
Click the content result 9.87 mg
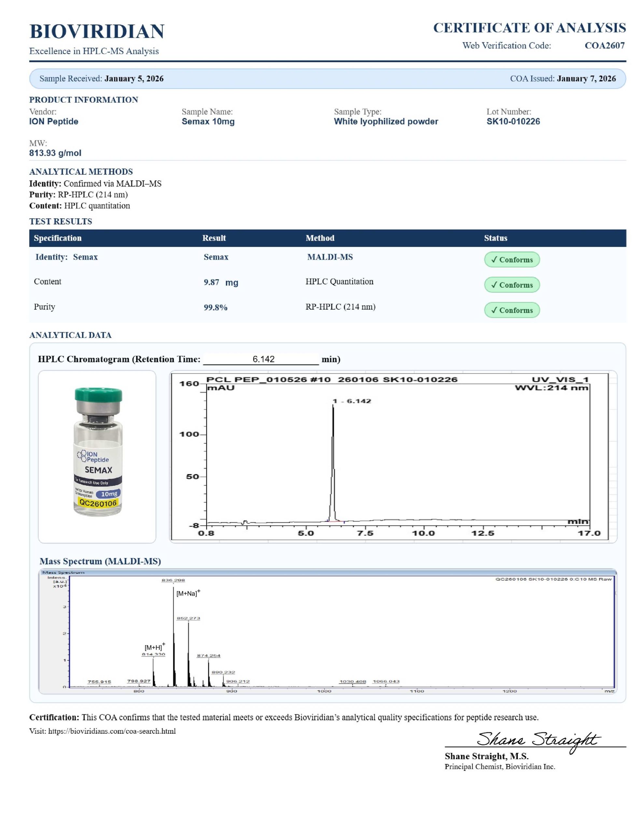[221, 282]
